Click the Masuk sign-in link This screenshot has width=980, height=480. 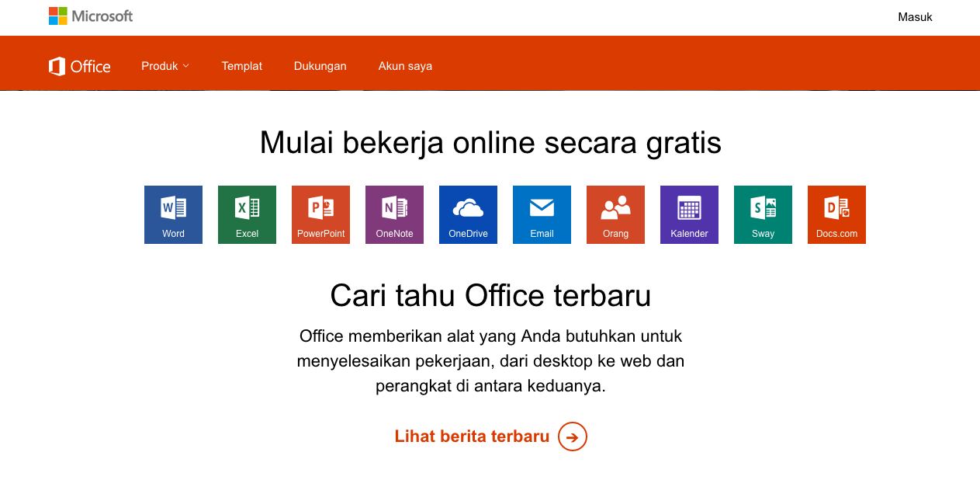pos(915,16)
